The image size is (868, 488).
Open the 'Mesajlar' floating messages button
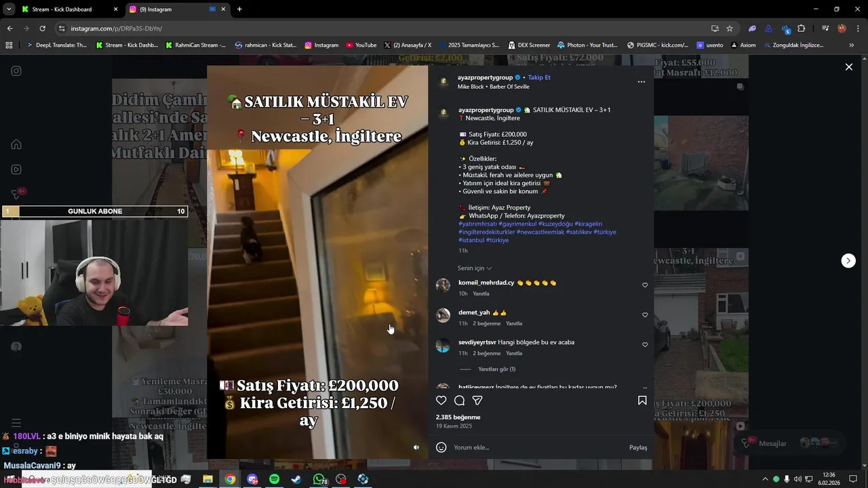[790, 443]
